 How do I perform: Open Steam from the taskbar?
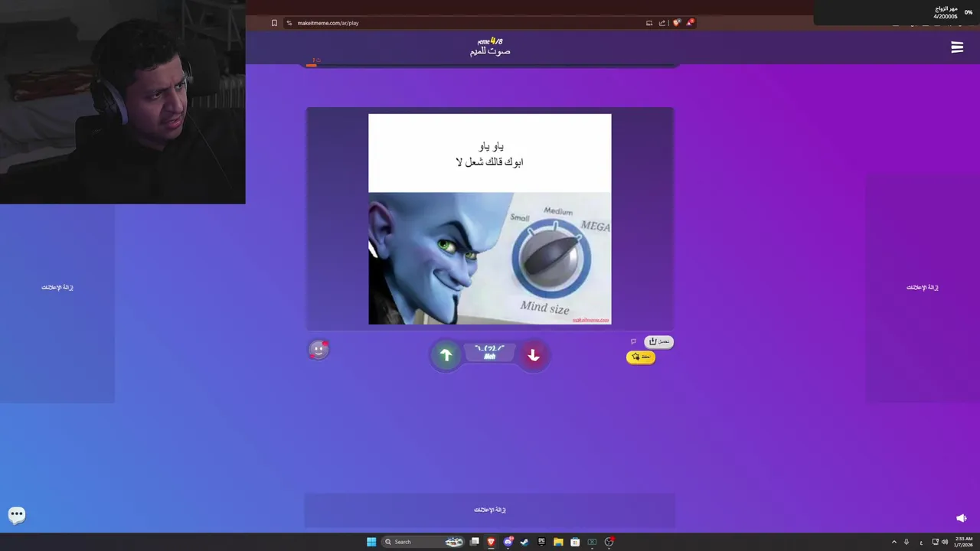coord(524,542)
